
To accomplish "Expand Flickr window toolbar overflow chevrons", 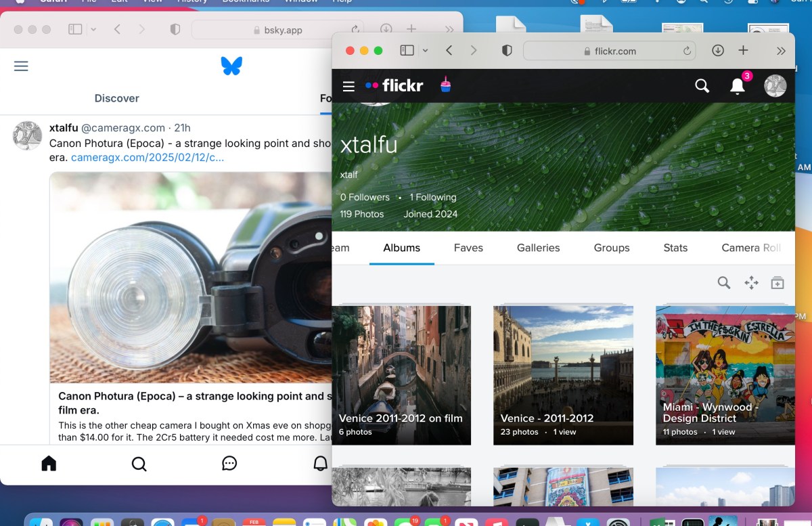I will (781, 51).
